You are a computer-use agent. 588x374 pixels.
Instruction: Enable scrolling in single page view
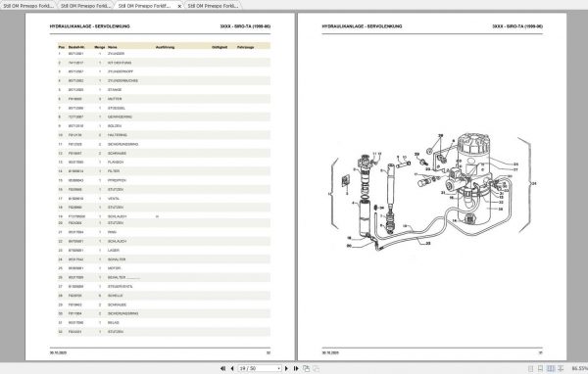(x=540, y=369)
